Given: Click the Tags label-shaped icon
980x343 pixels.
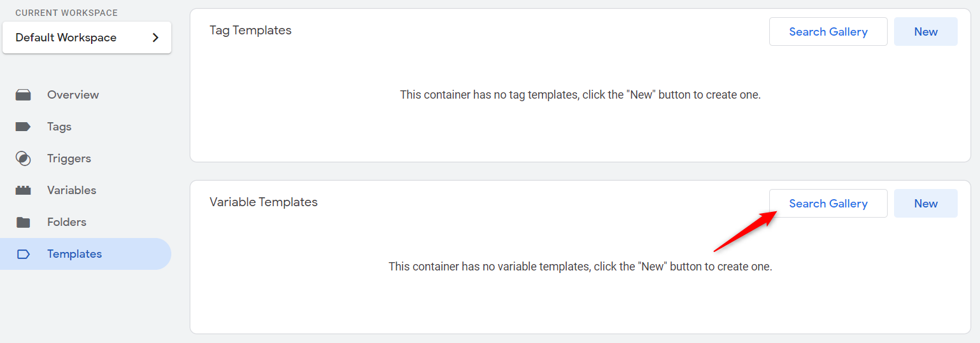Looking at the screenshot, I should tap(23, 127).
